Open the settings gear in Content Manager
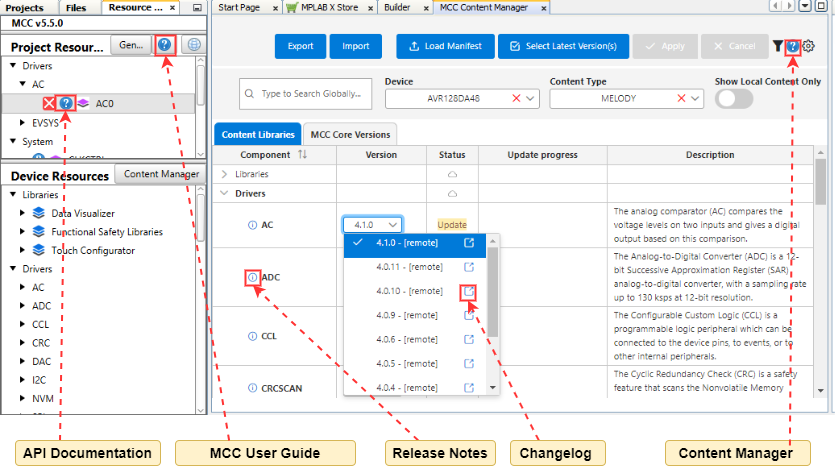Image resolution: width=835 pixels, height=466 pixels. pyautogui.click(x=809, y=46)
